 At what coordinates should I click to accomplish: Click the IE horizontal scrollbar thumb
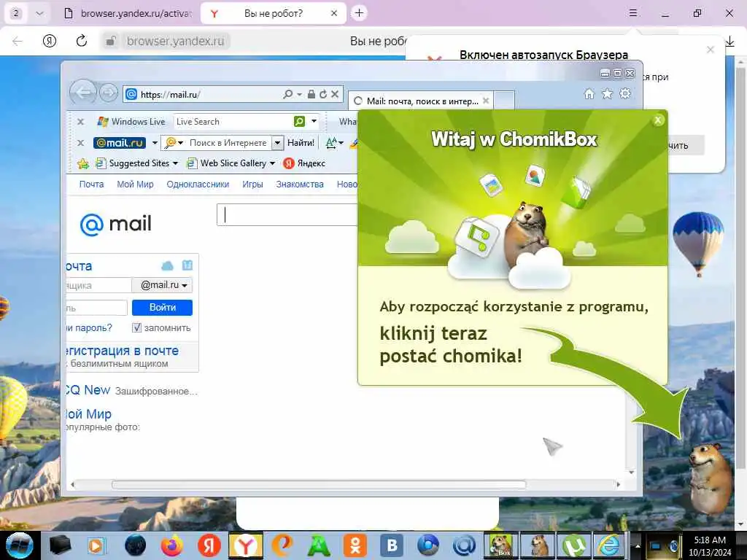pyautogui.click(x=319, y=484)
